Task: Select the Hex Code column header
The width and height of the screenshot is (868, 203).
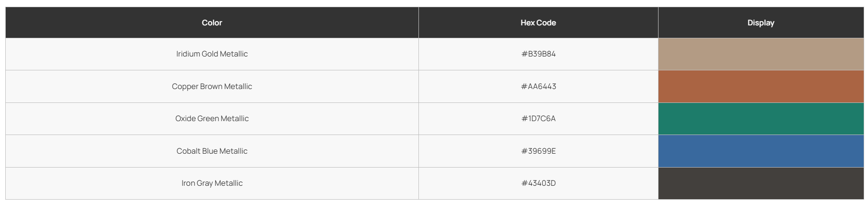Action: pos(538,23)
